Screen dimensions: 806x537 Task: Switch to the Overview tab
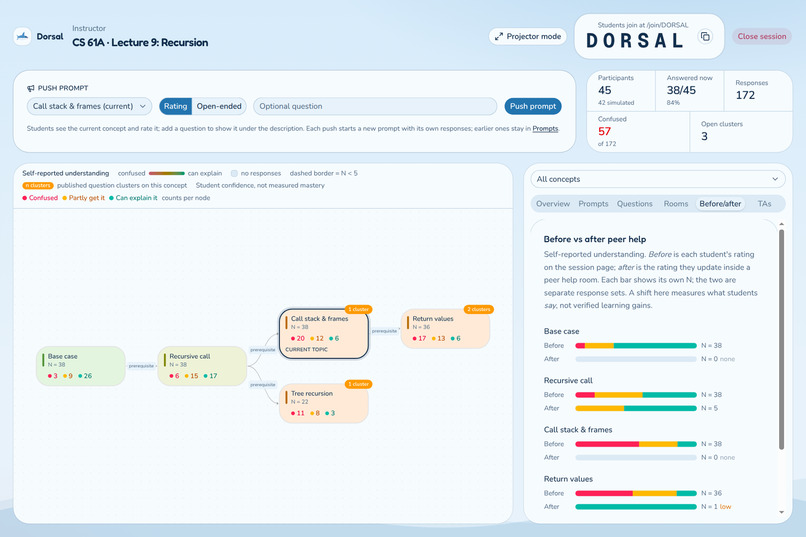553,204
